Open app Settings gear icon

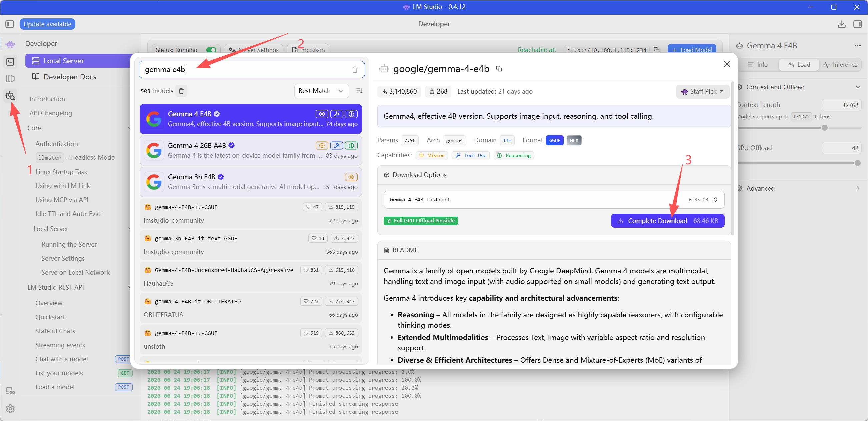[x=10, y=409]
